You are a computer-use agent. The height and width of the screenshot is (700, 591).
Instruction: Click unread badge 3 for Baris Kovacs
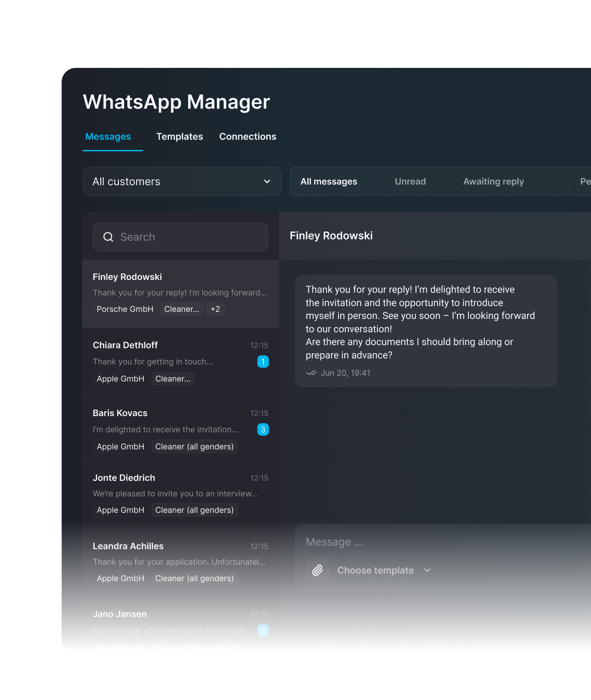tap(263, 429)
